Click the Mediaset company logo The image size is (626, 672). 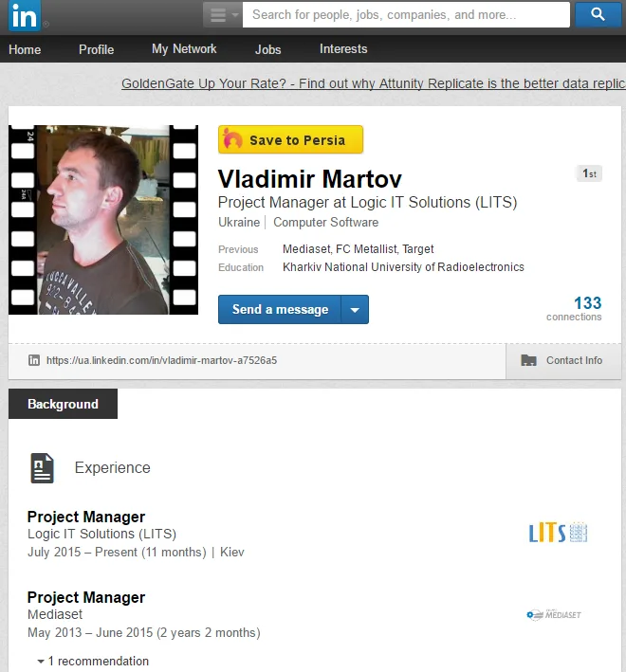pyautogui.click(x=554, y=615)
